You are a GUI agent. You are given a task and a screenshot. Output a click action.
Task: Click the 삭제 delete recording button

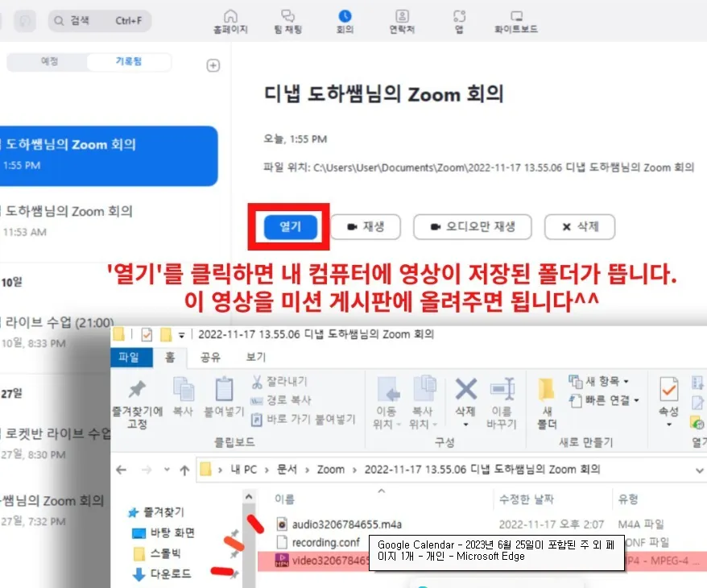pos(580,226)
